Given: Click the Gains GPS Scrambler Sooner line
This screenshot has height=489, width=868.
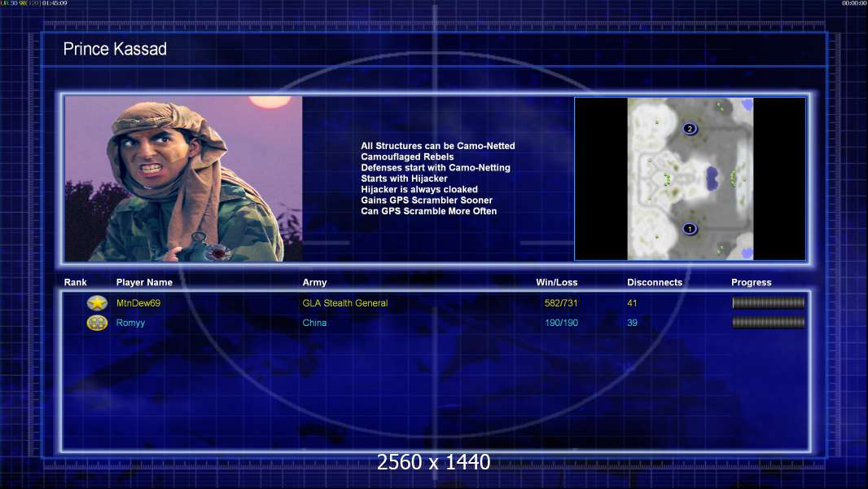Looking at the screenshot, I should coord(427,200).
